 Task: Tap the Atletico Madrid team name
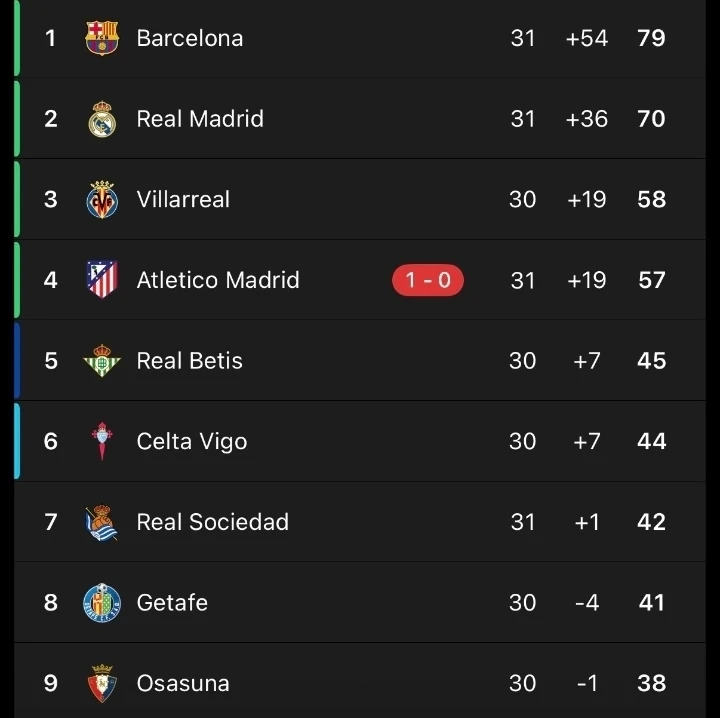coord(218,280)
